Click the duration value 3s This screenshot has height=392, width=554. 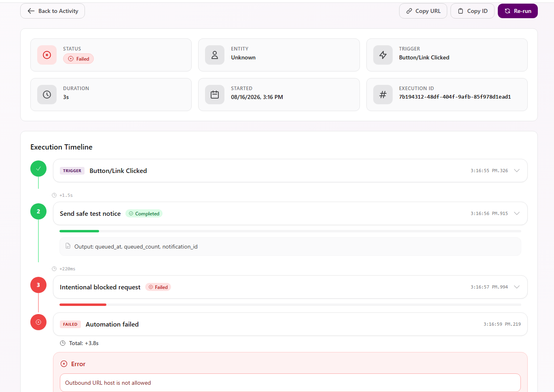tap(66, 97)
